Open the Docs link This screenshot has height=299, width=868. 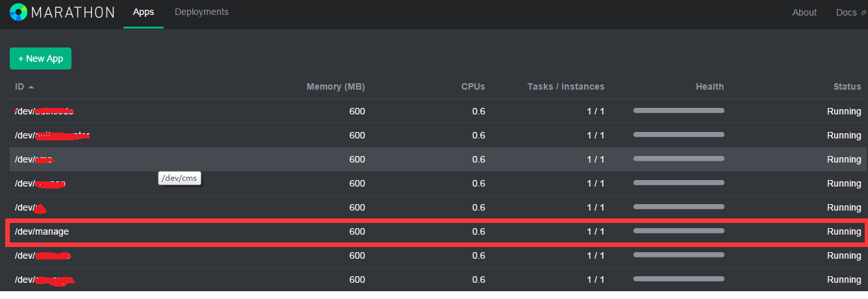point(846,13)
